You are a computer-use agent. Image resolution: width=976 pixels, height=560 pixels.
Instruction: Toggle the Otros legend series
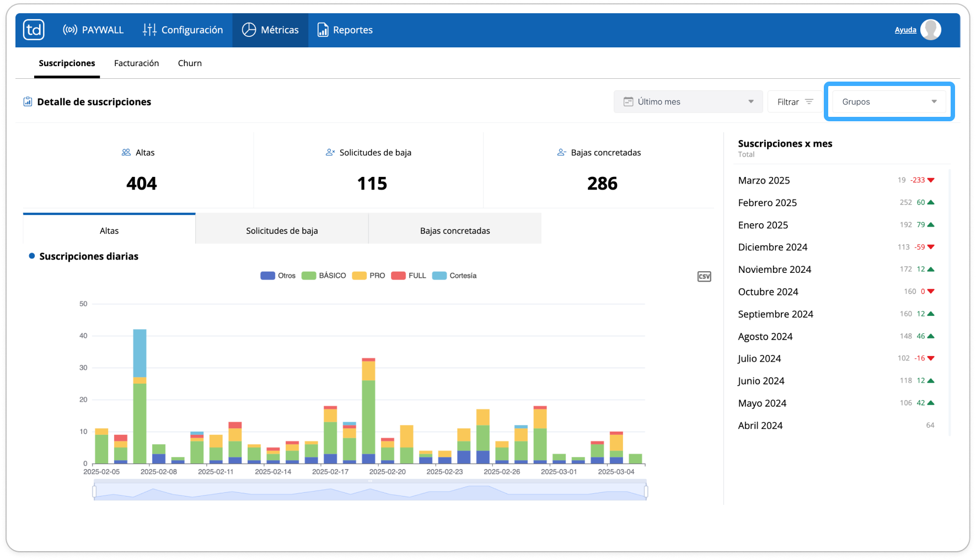point(278,276)
